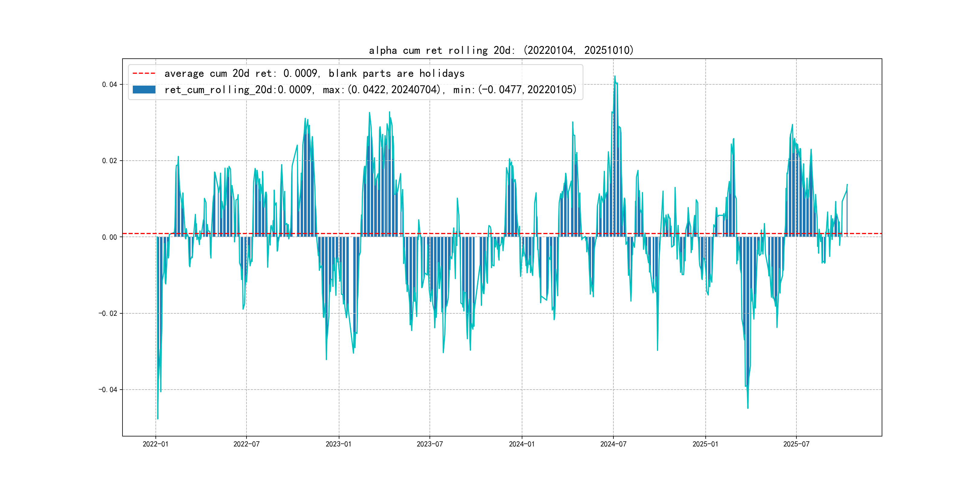Screen dimensions: 980x490
Task: Click the ret_cum_rolling_20d legend label
Action: 370,90
